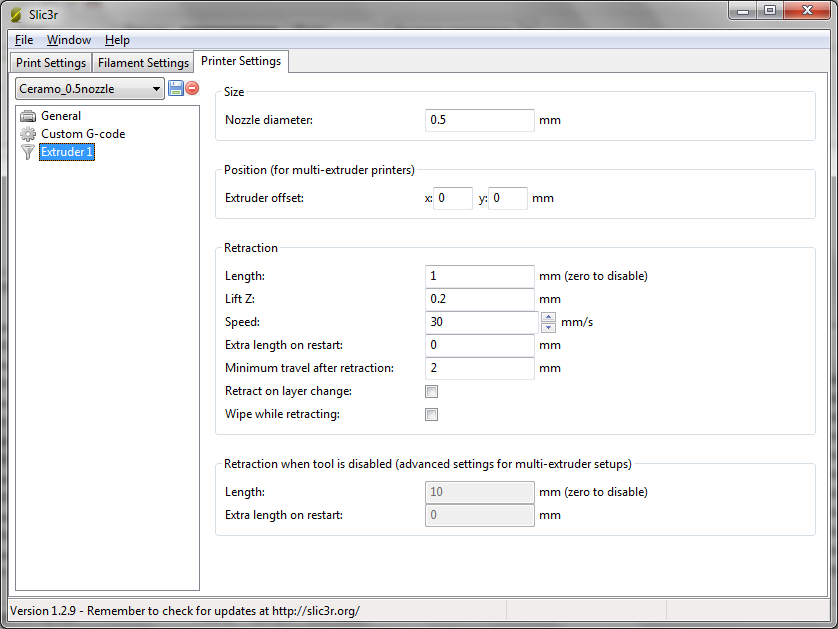Viewport: 838px width, 629px height.
Task: Click the 'Lift Z:' label
Action: click(240, 299)
